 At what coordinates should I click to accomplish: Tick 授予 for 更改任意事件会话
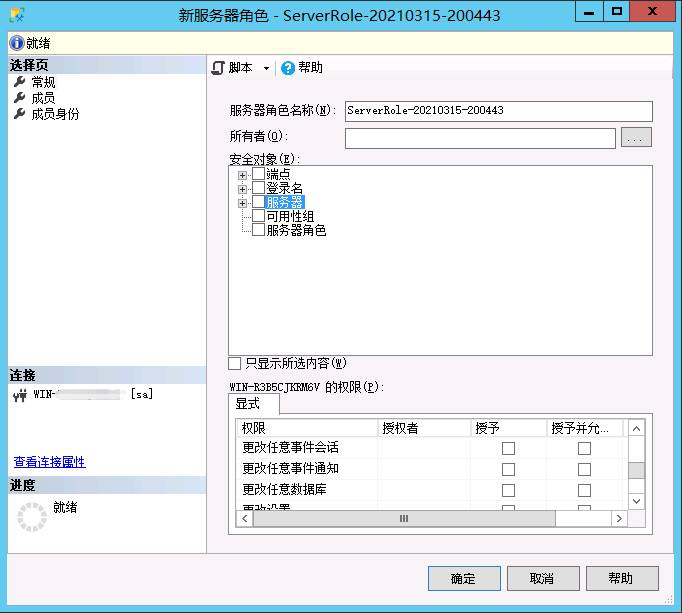tap(508, 449)
